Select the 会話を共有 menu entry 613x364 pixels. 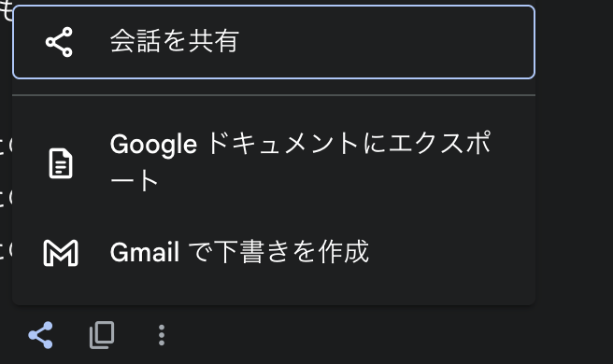(274, 42)
